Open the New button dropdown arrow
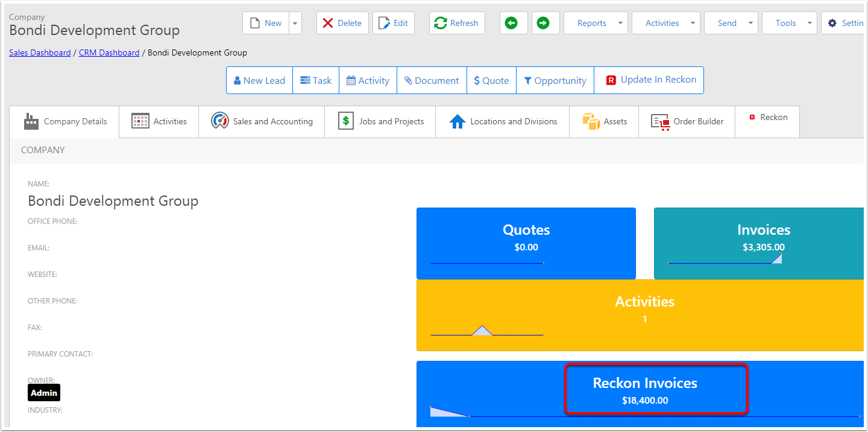Screen dimensions: 868x432 coord(295,23)
